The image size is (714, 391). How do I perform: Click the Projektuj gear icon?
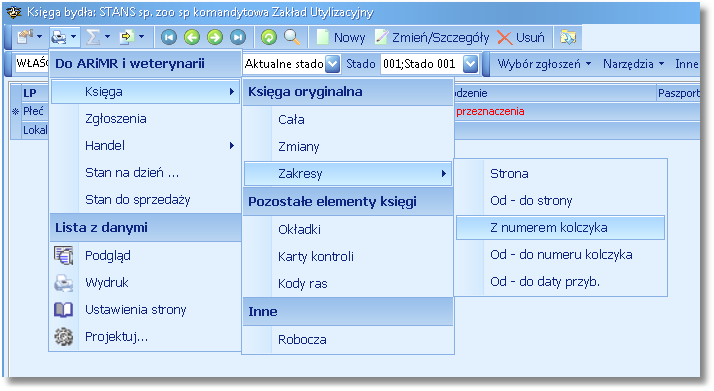pyautogui.click(x=63, y=337)
